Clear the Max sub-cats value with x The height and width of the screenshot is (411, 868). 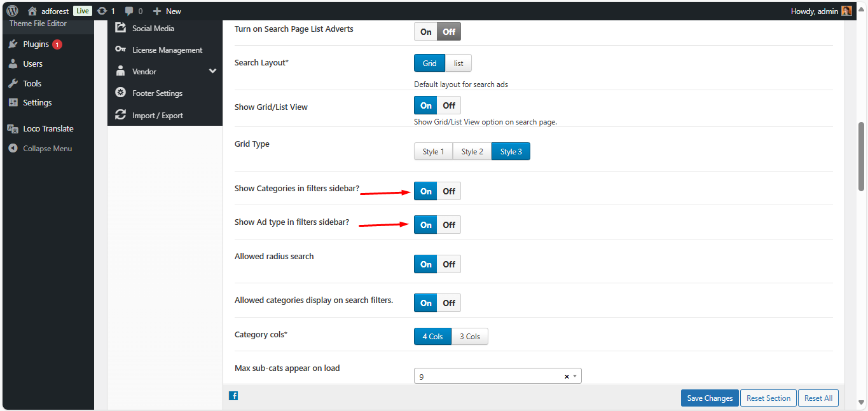point(566,377)
